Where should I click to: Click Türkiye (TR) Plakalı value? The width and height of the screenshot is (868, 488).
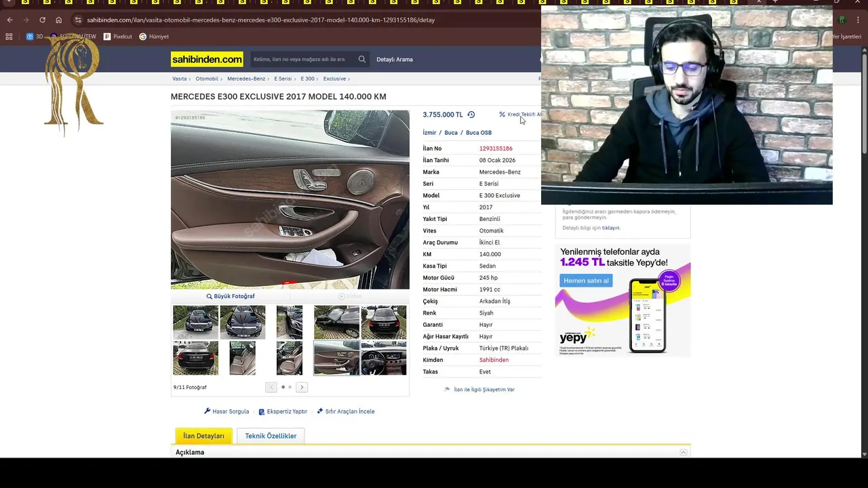click(504, 348)
